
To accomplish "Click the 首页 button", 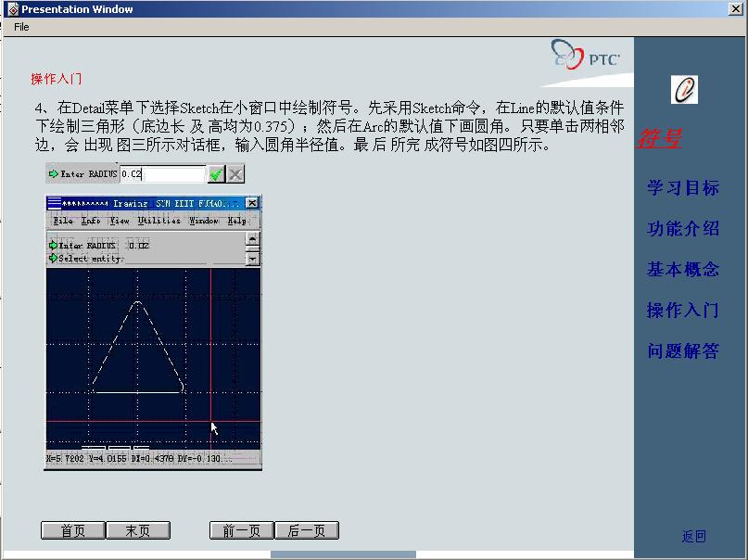I will [x=72, y=530].
